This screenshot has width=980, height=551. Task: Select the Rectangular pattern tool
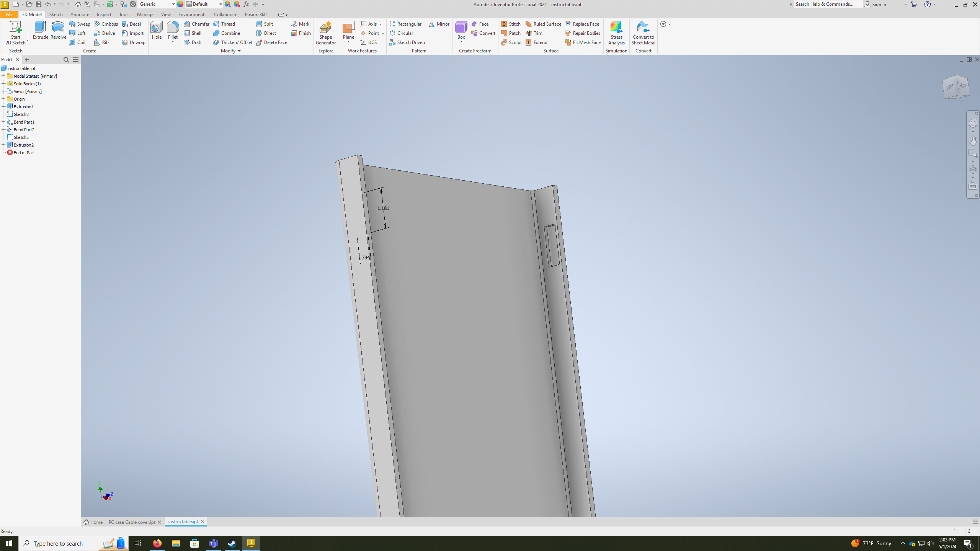(405, 24)
